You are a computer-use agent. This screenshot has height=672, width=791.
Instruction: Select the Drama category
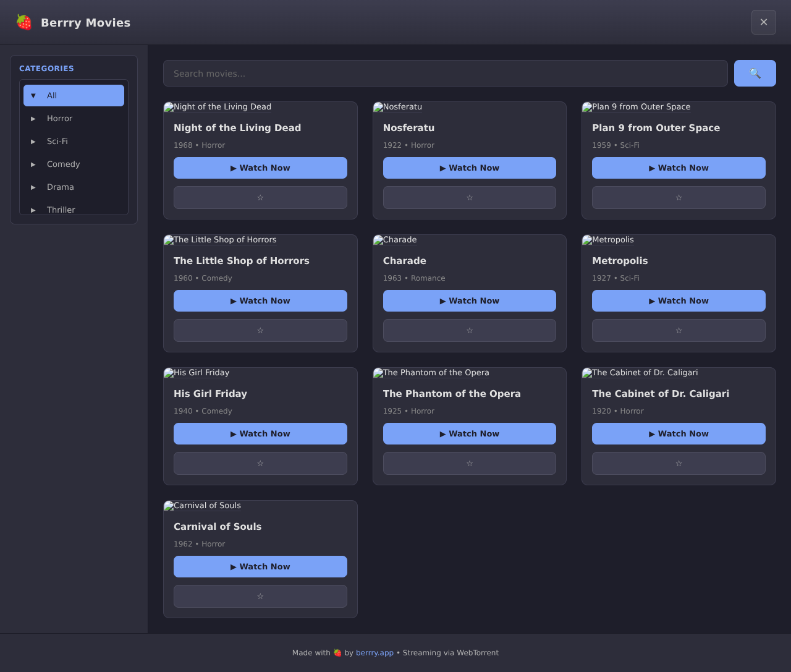(x=61, y=187)
